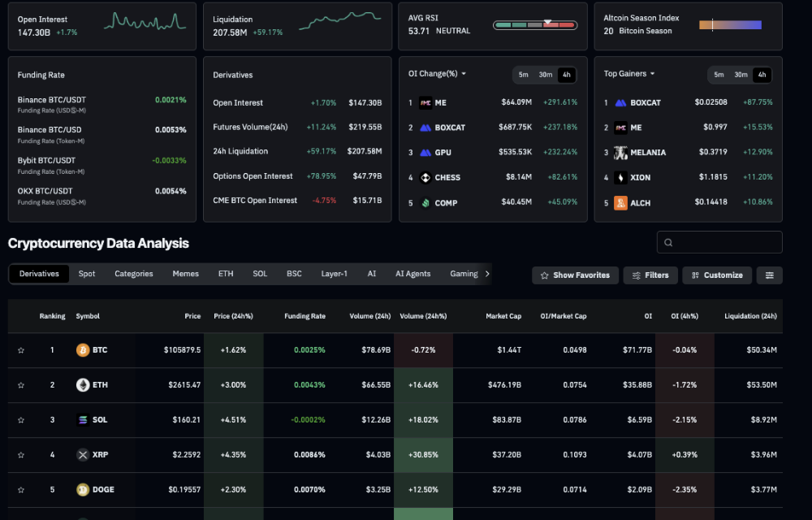Click BOXCAT icon in Top Gainers
The image size is (812, 520).
620,102
